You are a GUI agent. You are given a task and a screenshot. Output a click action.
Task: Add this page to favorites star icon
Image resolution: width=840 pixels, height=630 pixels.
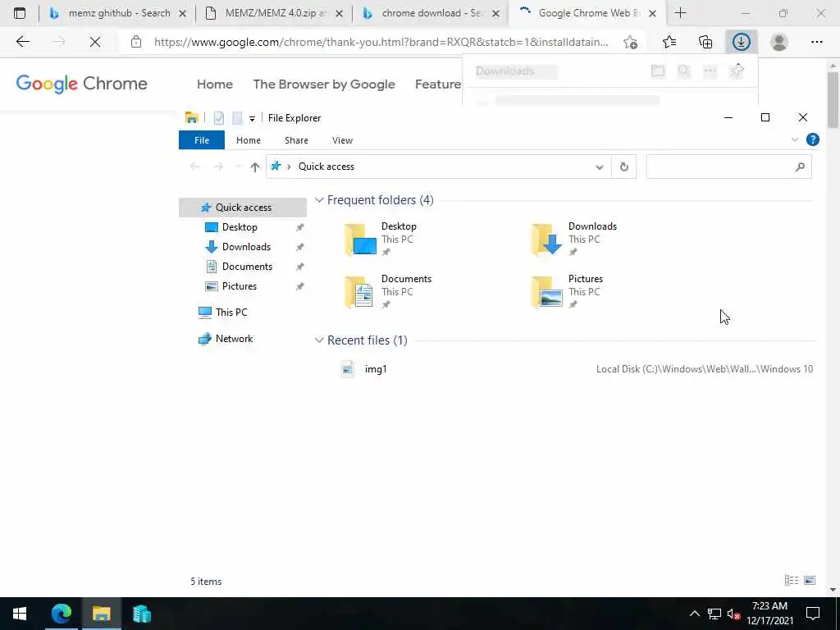click(631, 42)
